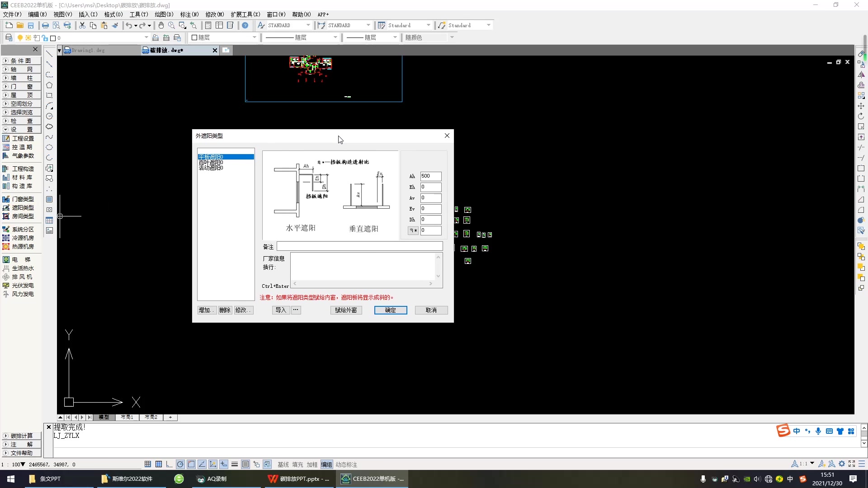Open the 随颜色 plot style dropdown
This screenshot has width=868, height=488.
pyautogui.click(x=452, y=38)
